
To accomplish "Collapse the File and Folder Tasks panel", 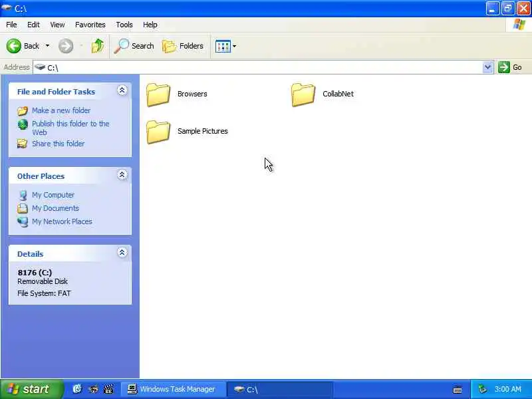I will 122,90.
